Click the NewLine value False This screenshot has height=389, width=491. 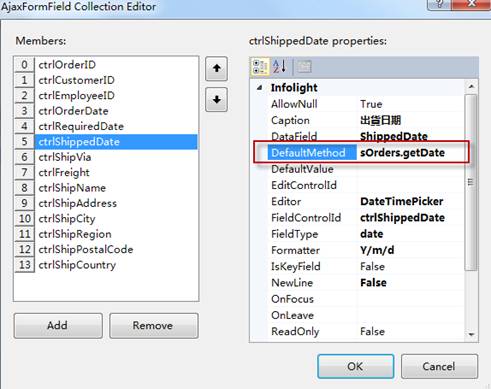pyautogui.click(x=373, y=283)
